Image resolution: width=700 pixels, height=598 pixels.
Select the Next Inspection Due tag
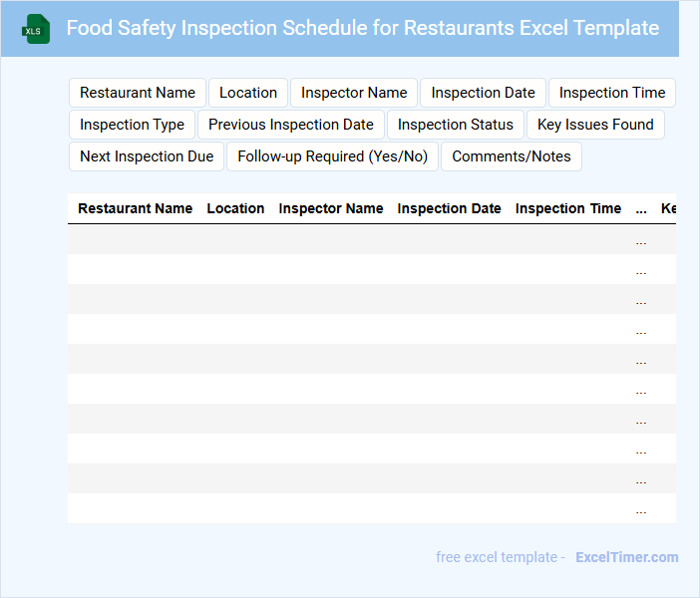[147, 156]
